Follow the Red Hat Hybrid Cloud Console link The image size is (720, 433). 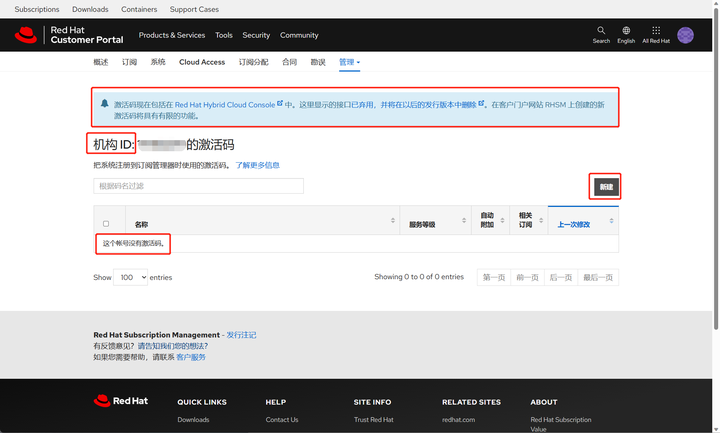pyautogui.click(x=225, y=105)
